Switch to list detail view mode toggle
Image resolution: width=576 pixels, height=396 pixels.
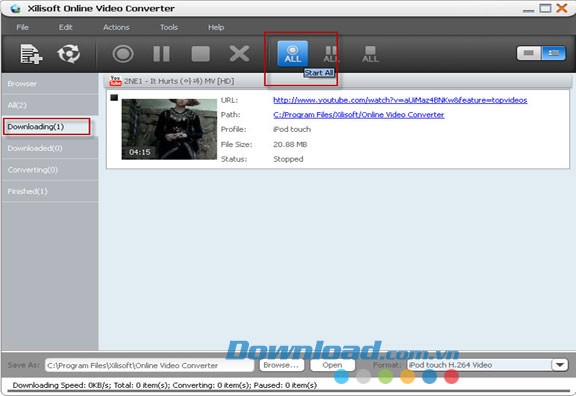click(554, 53)
